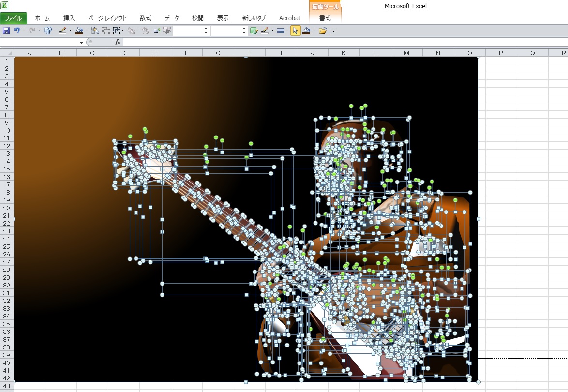The image size is (568, 392).
Task: Switch to the ページ レイアウト tab
Action: click(107, 18)
